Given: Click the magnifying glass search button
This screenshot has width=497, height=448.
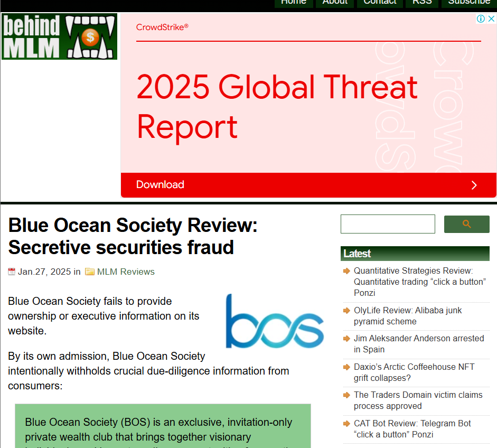Looking at the screenshot, I should click(x=466, y=224).
